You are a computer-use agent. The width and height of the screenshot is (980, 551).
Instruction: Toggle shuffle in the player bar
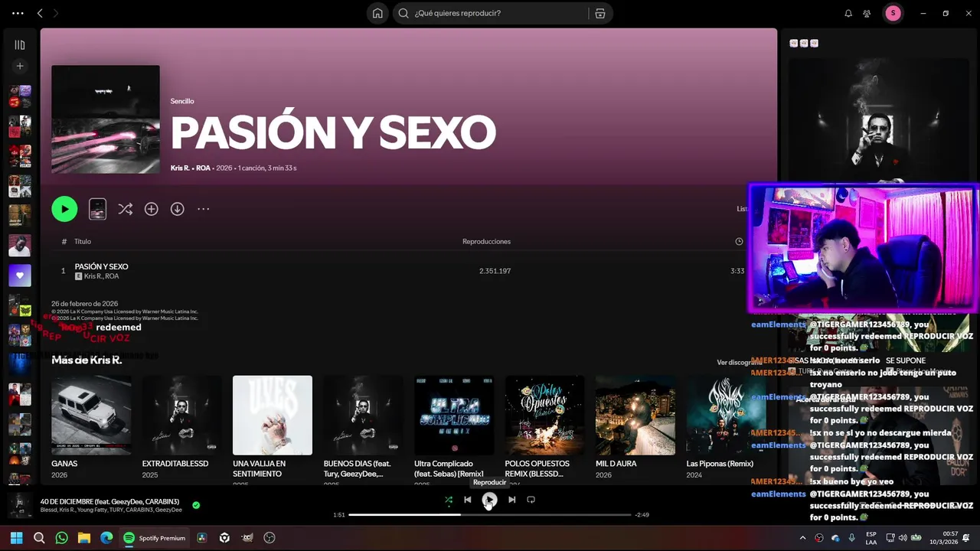449,500
